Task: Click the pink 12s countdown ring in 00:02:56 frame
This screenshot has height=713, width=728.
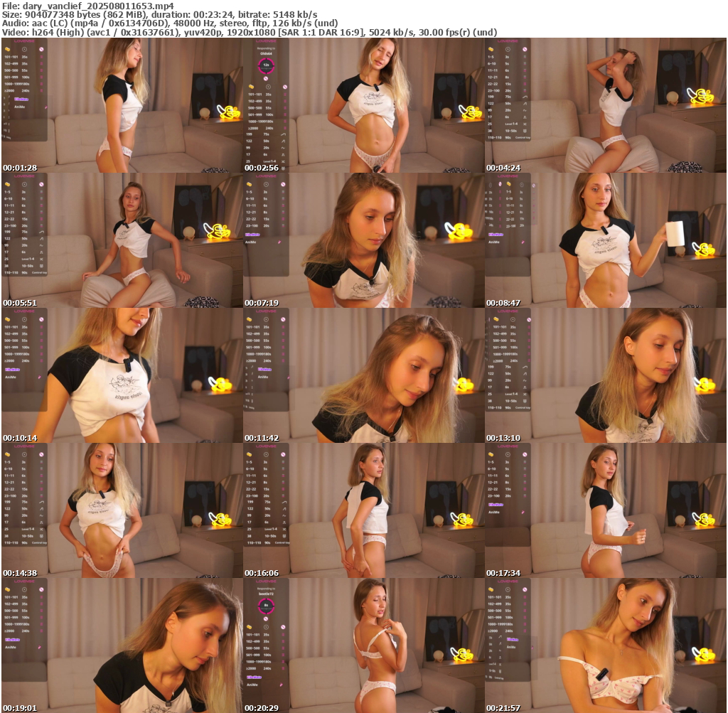Action: [266, 66]
